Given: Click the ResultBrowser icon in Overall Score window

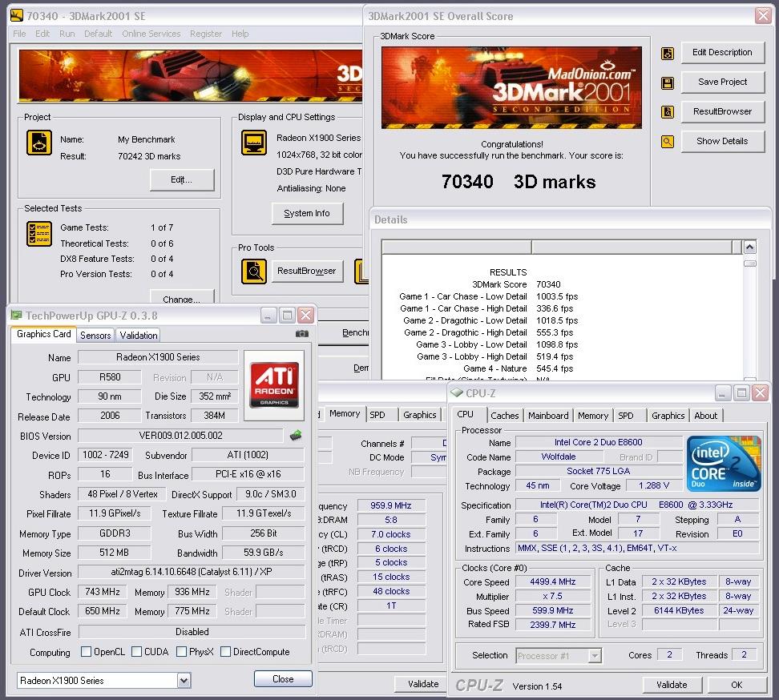Looking at the screenshot, I should point(668,112).
